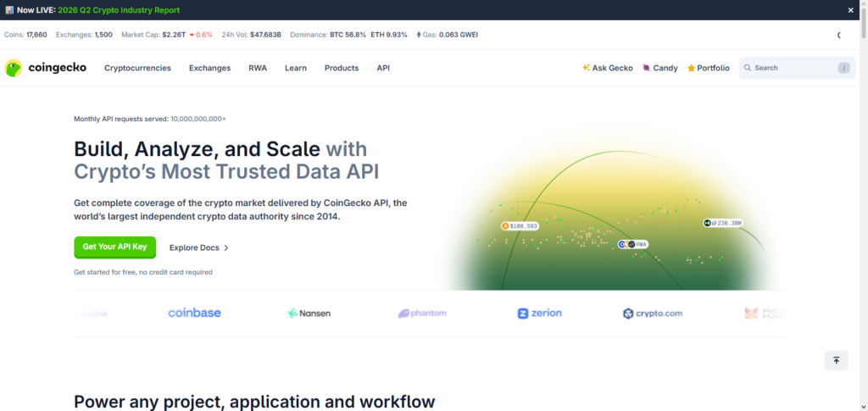Click the Exchanges 1,500 stat
The width and height of the screenshot is (868, 411).
(84, 35)
